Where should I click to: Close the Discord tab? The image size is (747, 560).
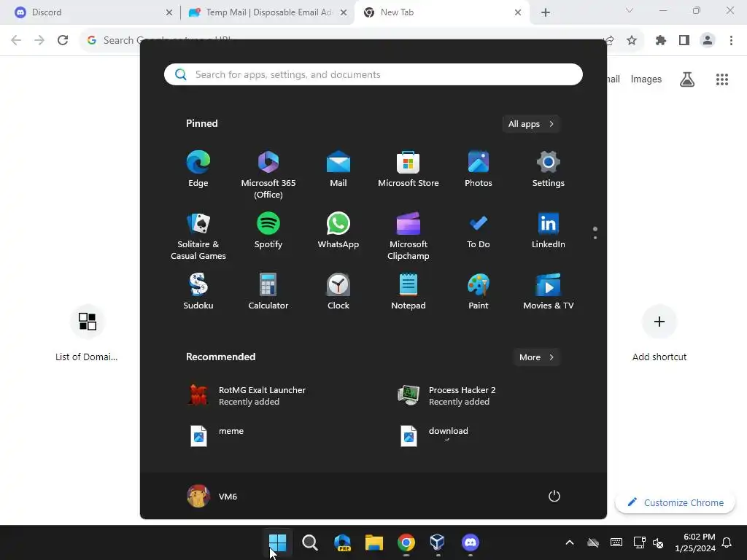click(169, 12)
